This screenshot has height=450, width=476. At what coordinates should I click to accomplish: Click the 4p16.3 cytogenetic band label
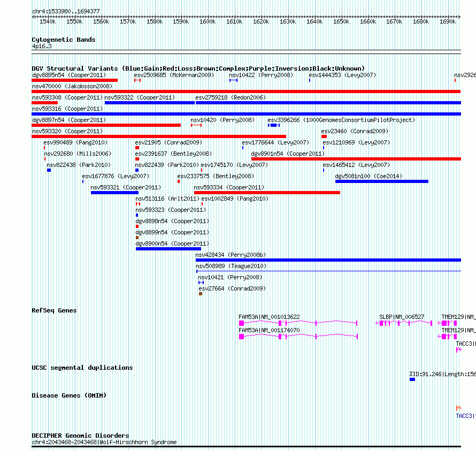[x=42, y=47]
